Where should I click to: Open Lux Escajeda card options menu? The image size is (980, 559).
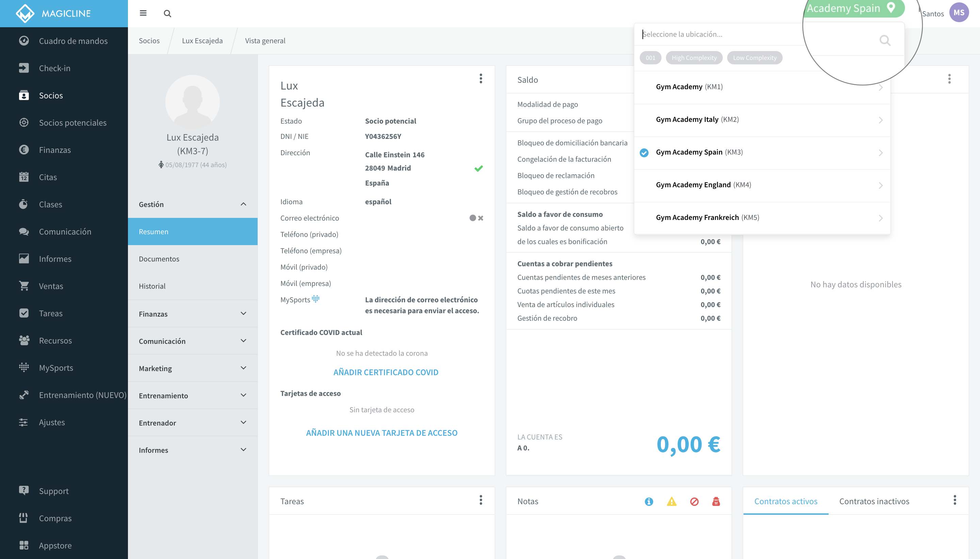[x=481, y=79]
